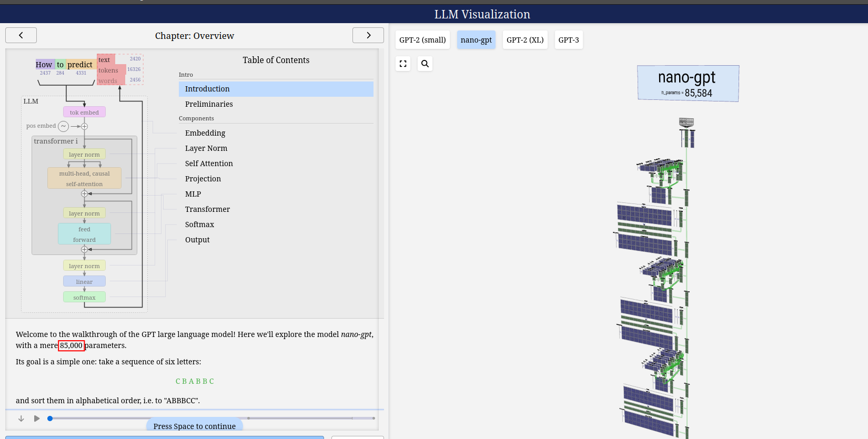Click the last layer norm block before linear
This screenshot has height=439, width=868.
click(x=84, y=266)
